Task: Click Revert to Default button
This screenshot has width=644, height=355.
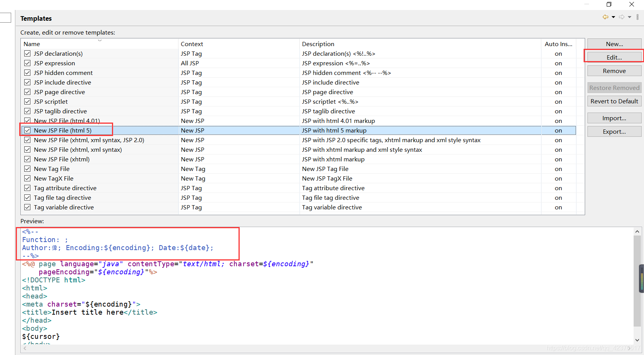Action: click(x=614, y=101)
